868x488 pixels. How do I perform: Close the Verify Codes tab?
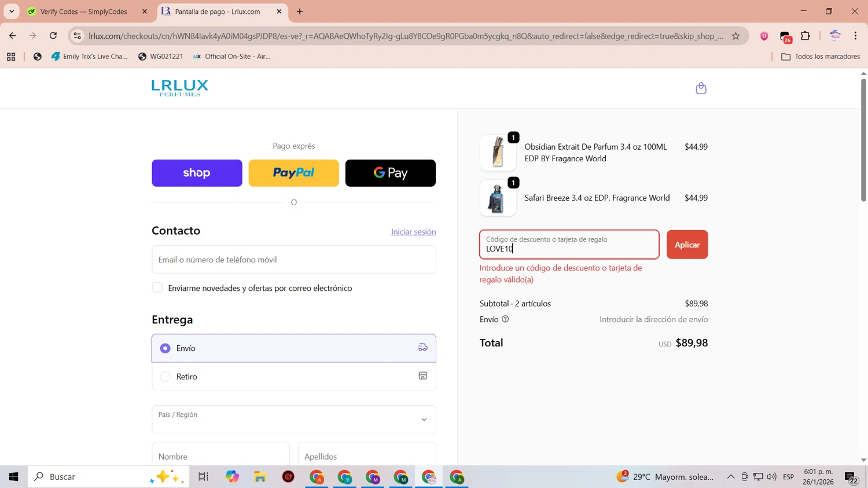pyautogui.click(x=145, y=12)
